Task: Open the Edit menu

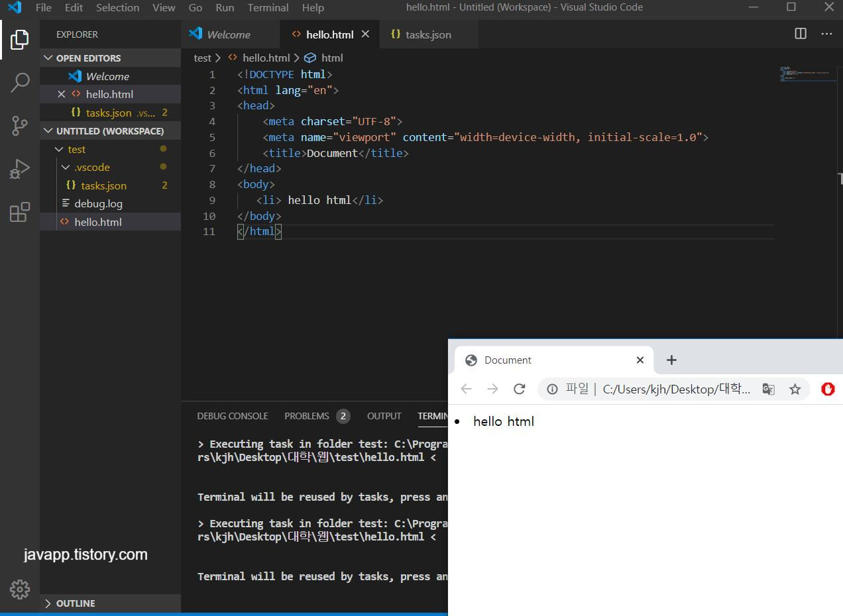Action: [74, 8]
